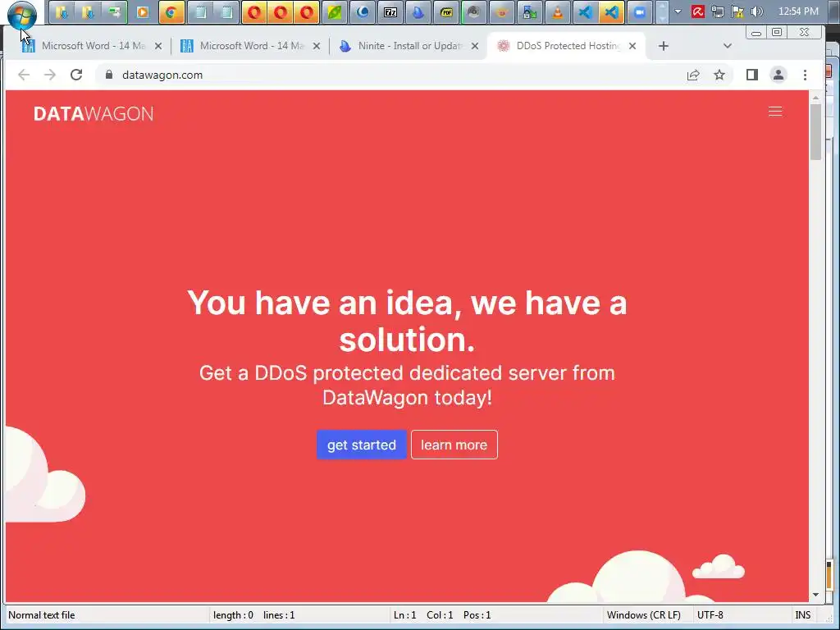This screenshot has height=630, width=840.
Task: Click the taskbar scroll arrows
Action: (x=662, y=12)
